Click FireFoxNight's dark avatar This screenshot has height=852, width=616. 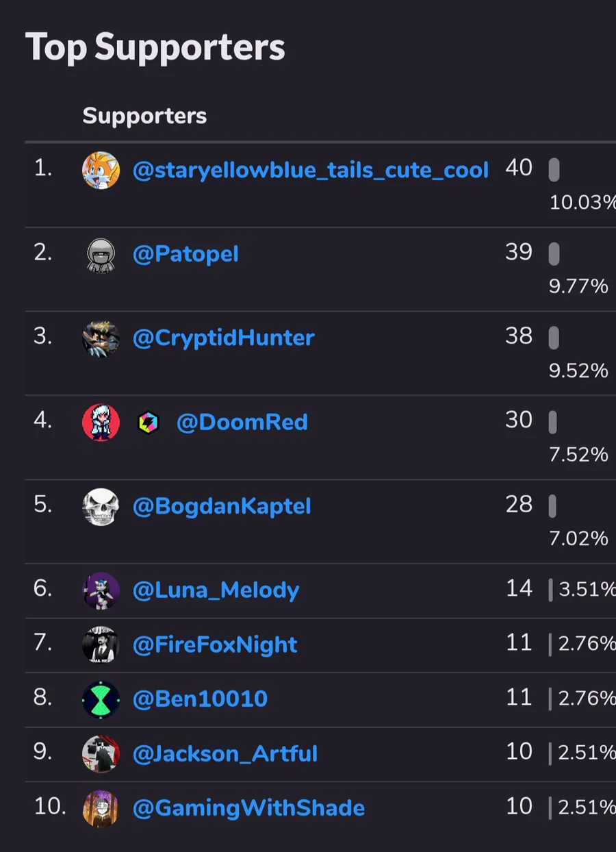[x=101, y=645]
